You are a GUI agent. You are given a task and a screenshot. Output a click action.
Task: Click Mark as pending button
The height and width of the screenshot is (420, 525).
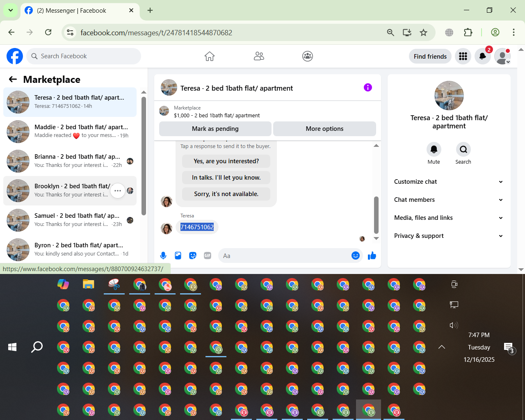click(x=215, y=129)
